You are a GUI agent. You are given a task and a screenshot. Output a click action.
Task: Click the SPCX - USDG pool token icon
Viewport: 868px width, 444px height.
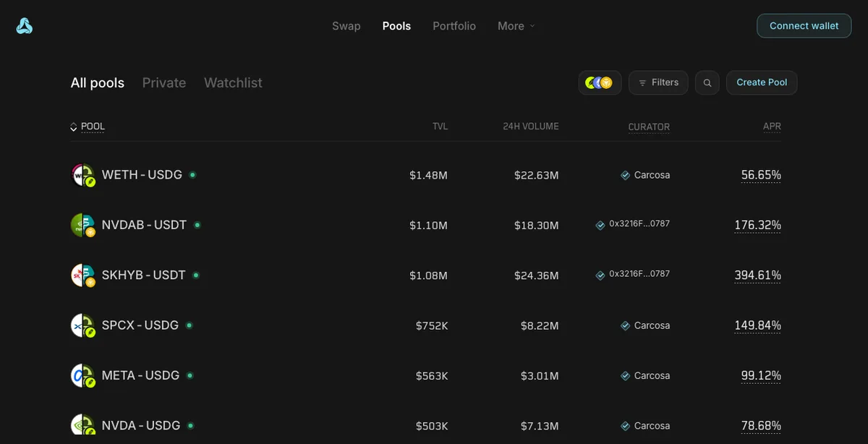[x=83, y=326]
